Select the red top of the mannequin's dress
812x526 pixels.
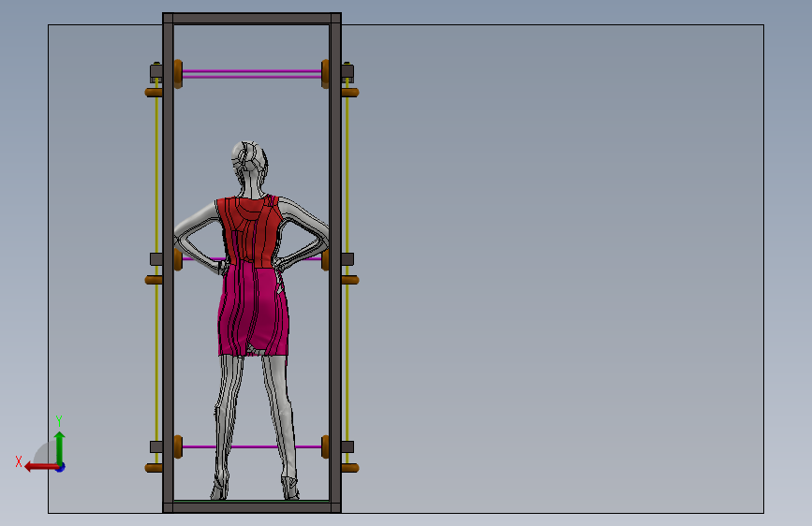click(250, 231)
